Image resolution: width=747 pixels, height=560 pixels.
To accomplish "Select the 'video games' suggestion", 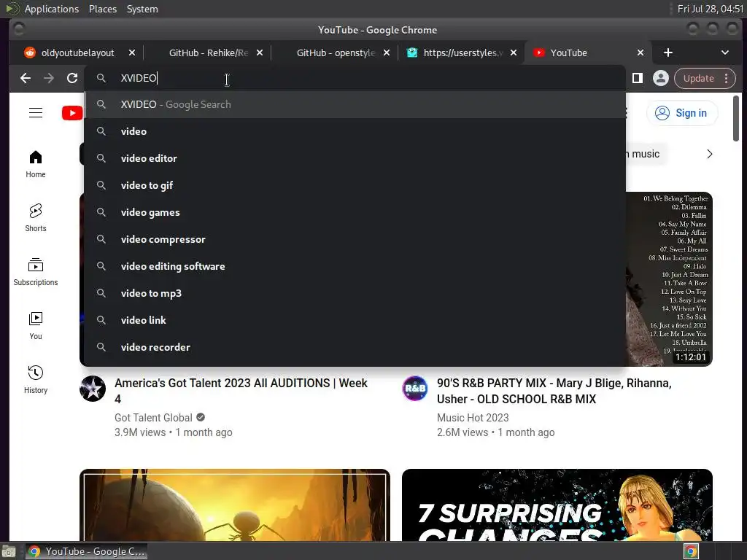I will point(355,212).
